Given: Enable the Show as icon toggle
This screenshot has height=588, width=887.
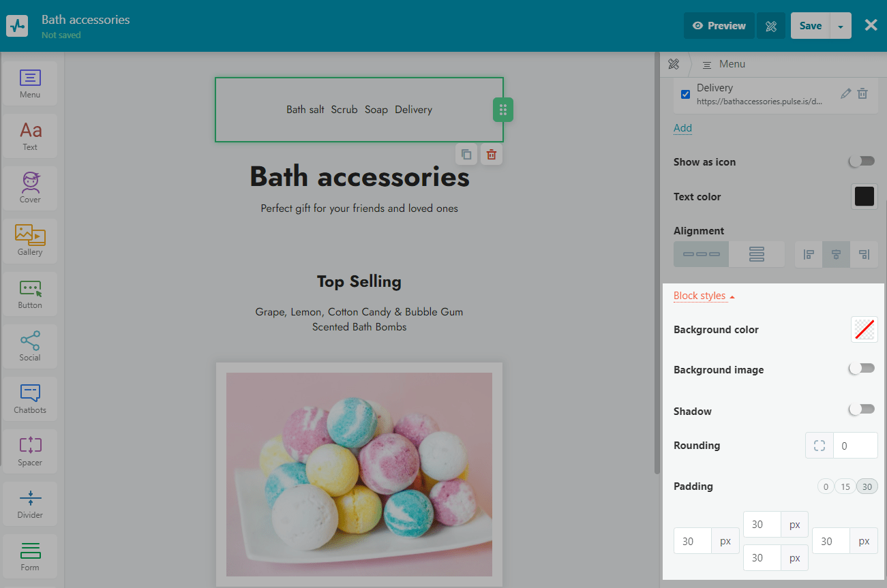Looking at the screenshot, I should tap(861, 161).
